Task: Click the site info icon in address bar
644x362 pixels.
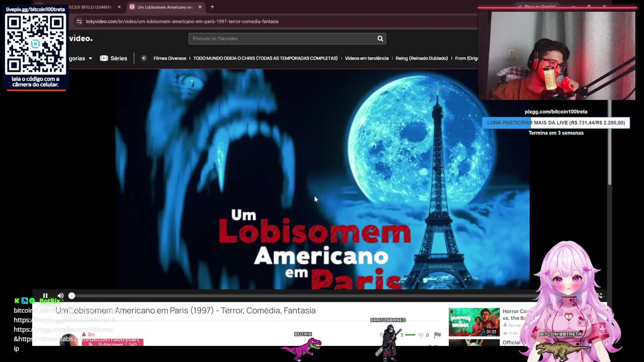Action: 79,22
